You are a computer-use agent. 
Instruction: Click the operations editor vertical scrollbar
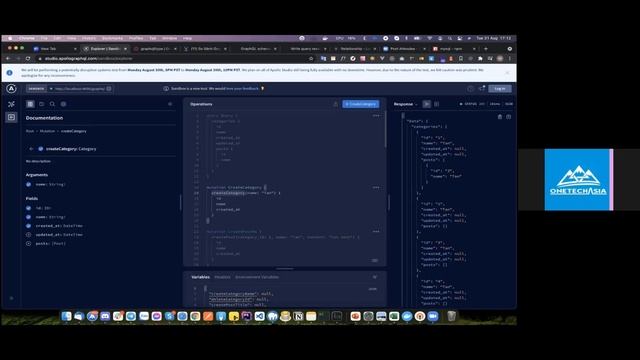click(385, 130)
